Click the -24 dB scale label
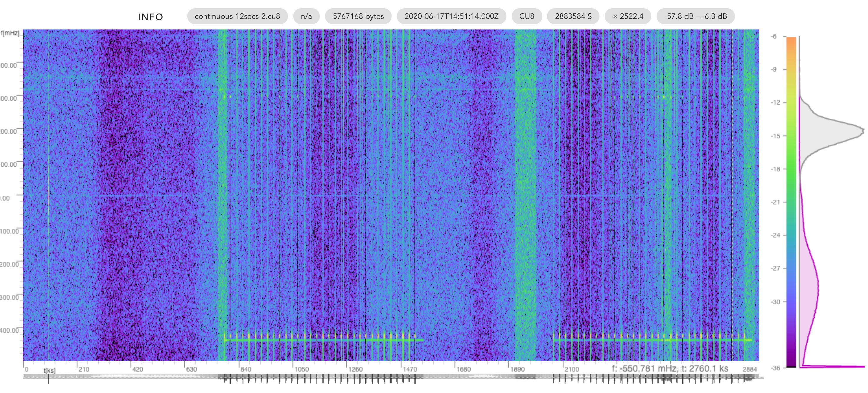The width and height of the screenshot is (868, 393). (775, 235)
